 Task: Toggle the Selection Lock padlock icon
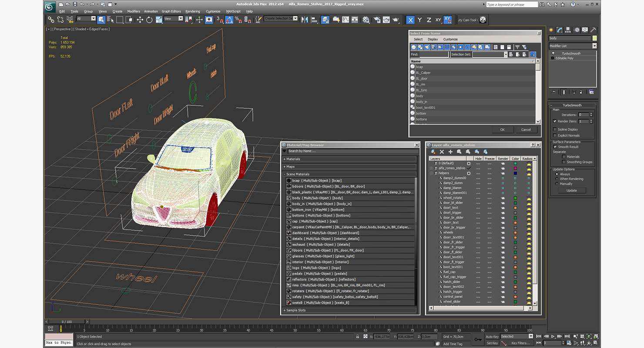tap(358, 336)
